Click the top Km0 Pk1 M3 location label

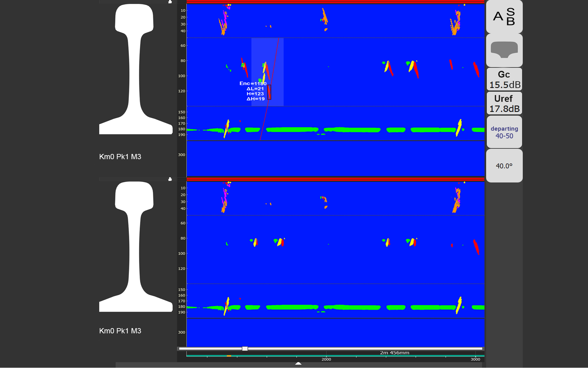(x=120, y=157)
